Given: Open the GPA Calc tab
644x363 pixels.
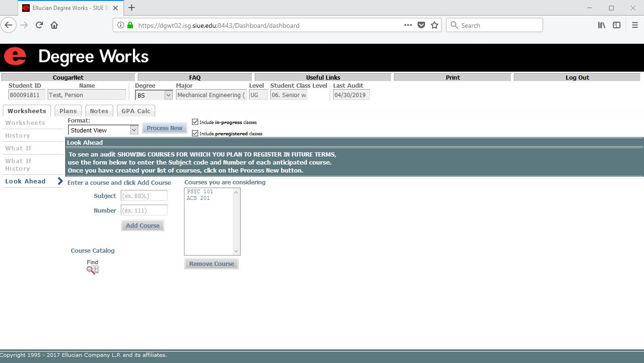Looking at the screenshot, I should tap(136, 111).
